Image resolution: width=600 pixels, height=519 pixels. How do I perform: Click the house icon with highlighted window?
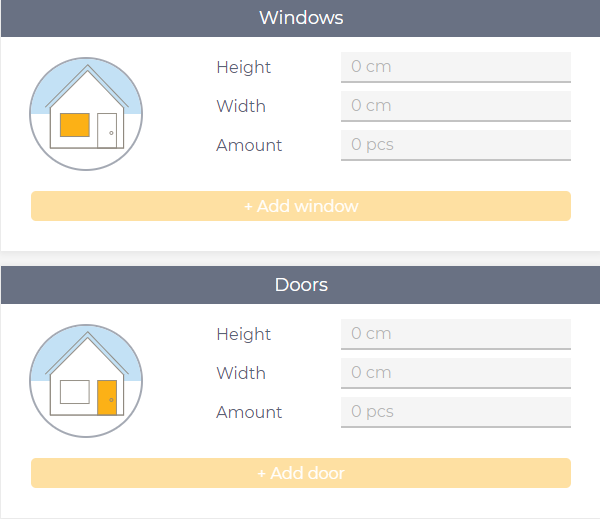[86, 114]
